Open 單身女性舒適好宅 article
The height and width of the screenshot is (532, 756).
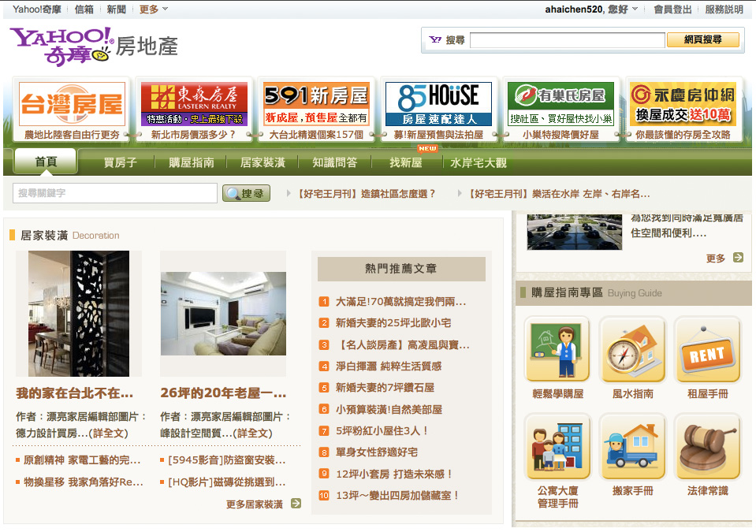377,452
